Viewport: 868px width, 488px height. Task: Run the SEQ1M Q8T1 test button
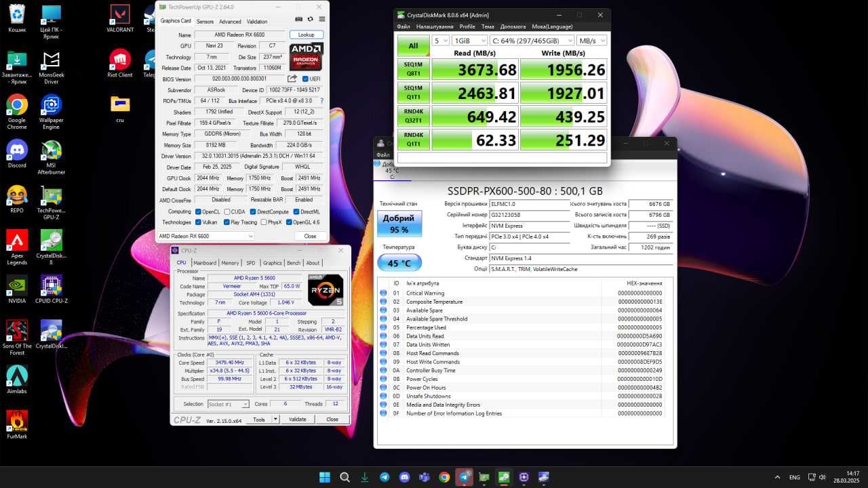coord(413,69)
